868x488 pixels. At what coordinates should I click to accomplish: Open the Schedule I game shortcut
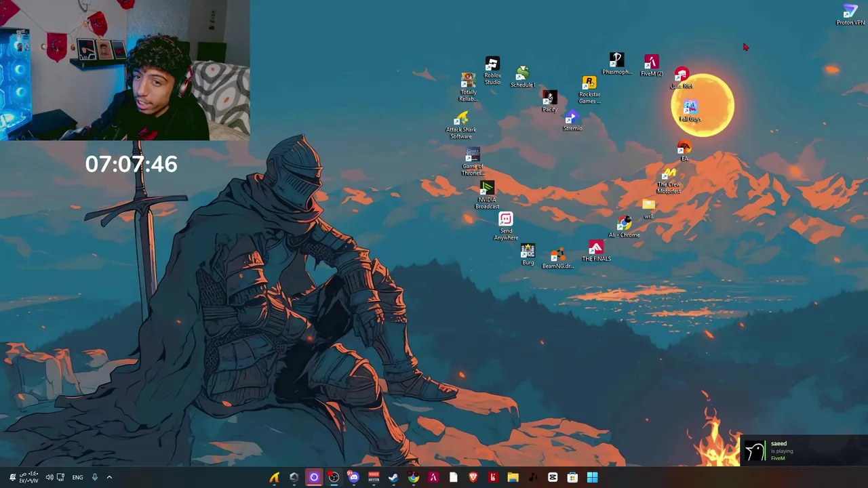pyautogui.click(x=522, y=77)
